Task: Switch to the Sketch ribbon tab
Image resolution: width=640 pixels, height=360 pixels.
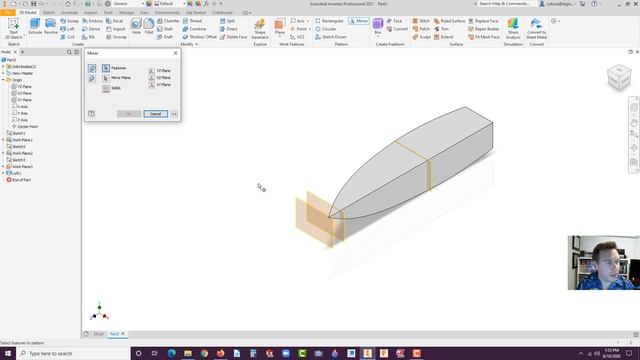Action: click(49, 13)
